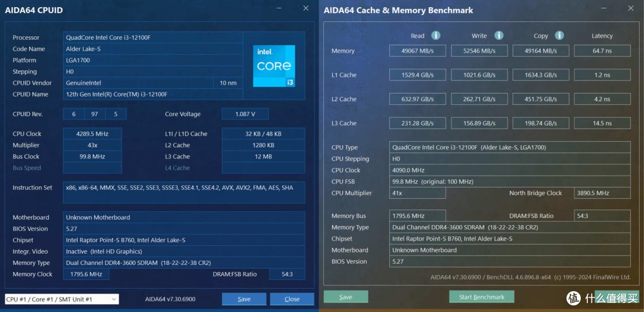Click CPU Clock value 4289.5 MHz
Viewport: 644px width, 312px height.
click(x=92, y=133)
